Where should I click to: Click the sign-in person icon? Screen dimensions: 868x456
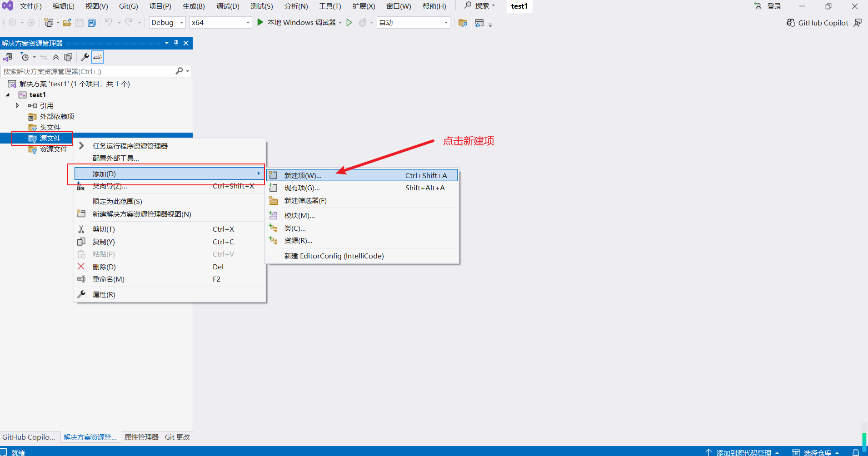[x=758, y=6]
